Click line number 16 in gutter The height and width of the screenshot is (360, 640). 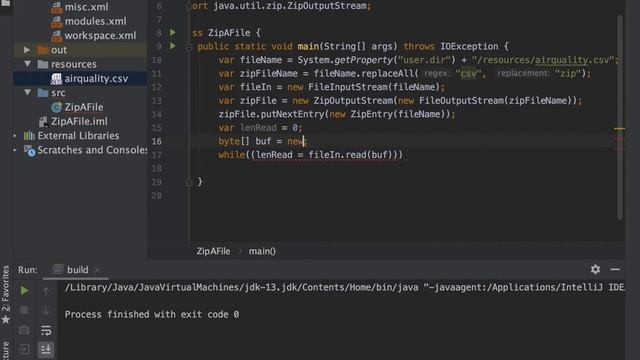coord(157,141)
